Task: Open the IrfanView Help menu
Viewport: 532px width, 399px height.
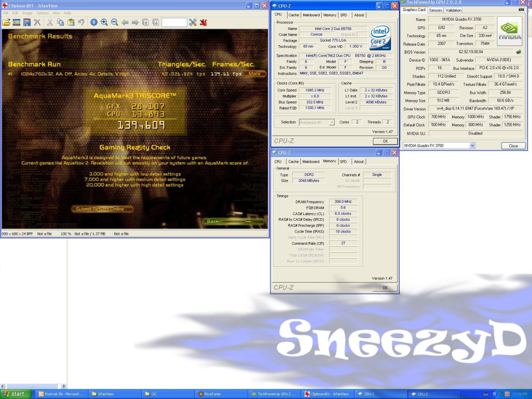Action: [67, 13]
